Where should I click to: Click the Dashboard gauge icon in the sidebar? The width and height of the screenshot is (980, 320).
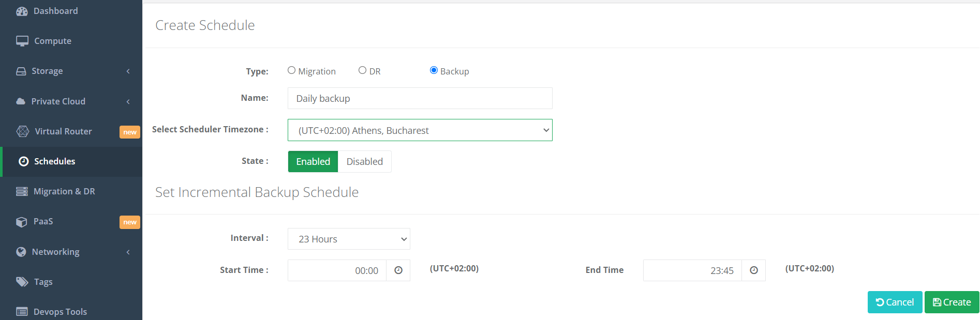coord(22,11)
